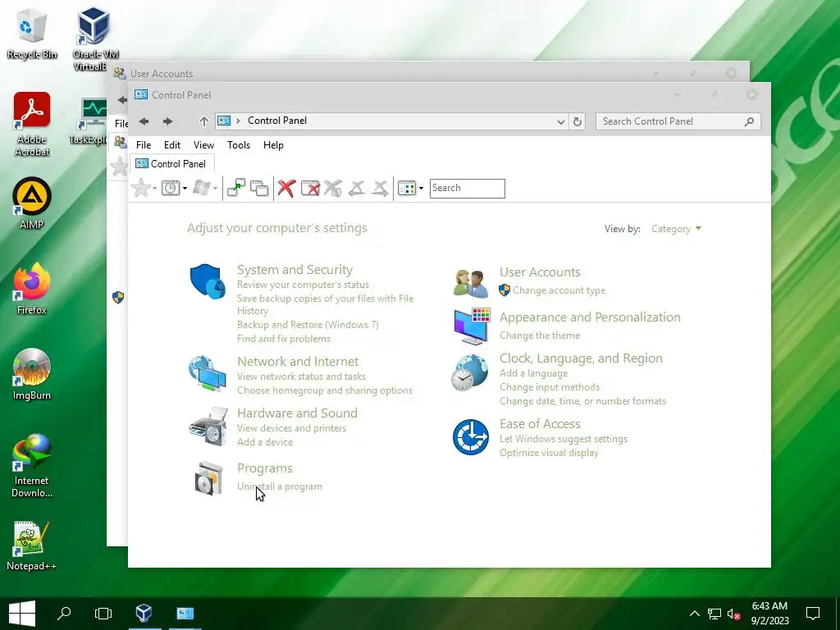Click Uninstall a program link
Image resolution: width=840 pixels, height=630 pixels.
tap(280, 486)
